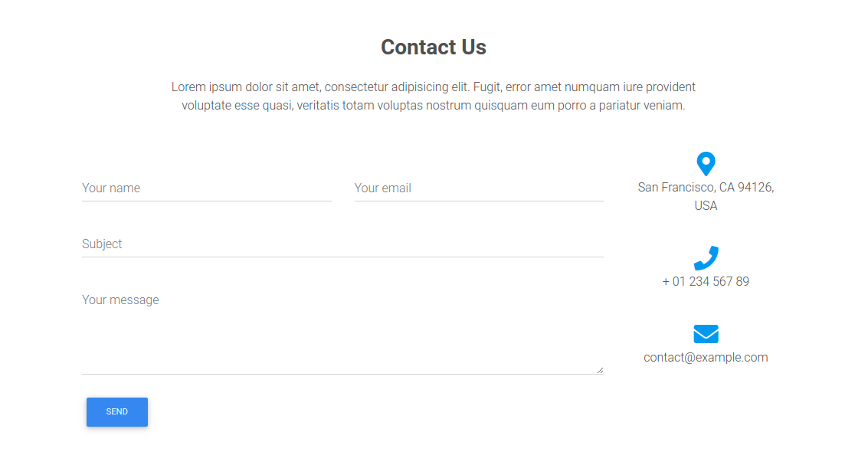Click the phone number + 01 234 567 89
Screen dimensions: 868x465
(706, 281)
